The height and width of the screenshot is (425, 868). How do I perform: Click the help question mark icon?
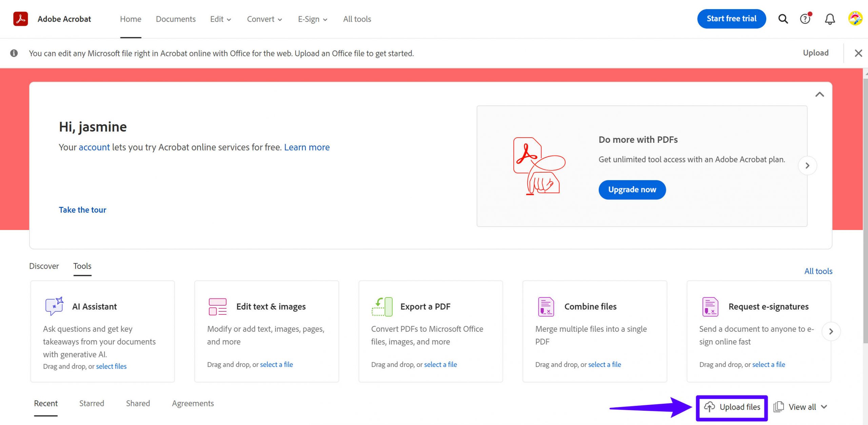805,19
